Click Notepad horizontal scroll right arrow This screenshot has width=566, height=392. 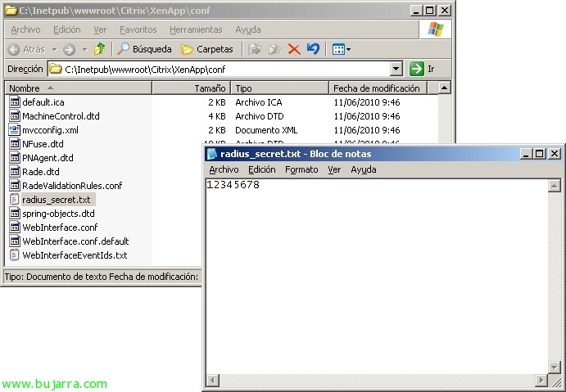(x=541, y=380)
